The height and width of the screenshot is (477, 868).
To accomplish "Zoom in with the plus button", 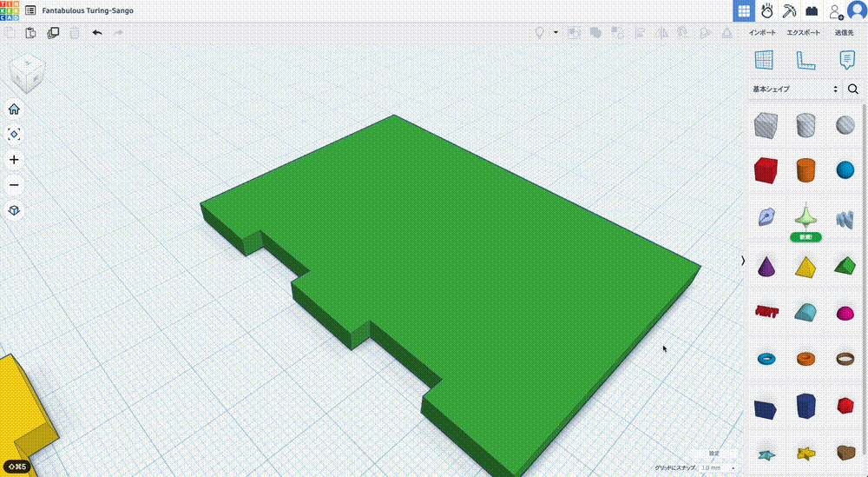I will click(14, 160).
